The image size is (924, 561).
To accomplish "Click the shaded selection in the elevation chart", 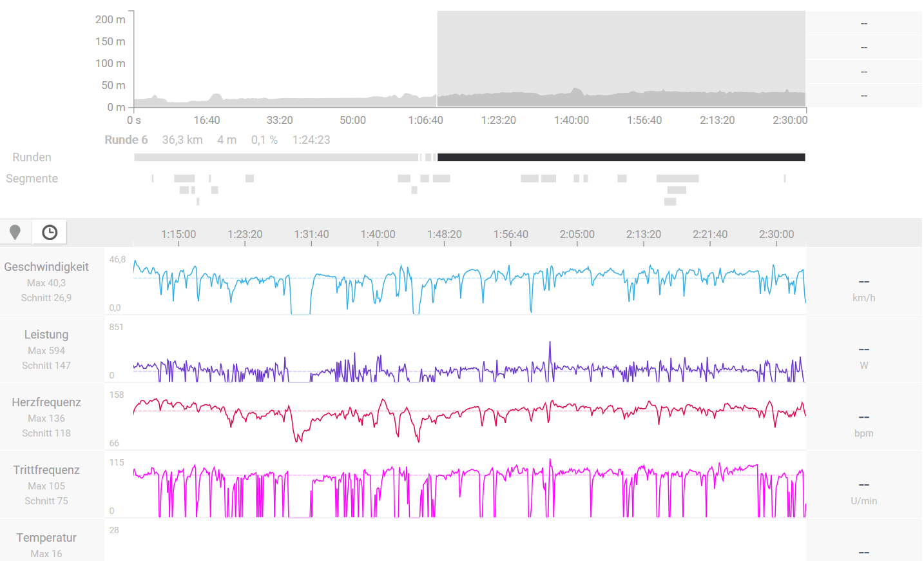I will pyautogui.click(x=621, y=52).
